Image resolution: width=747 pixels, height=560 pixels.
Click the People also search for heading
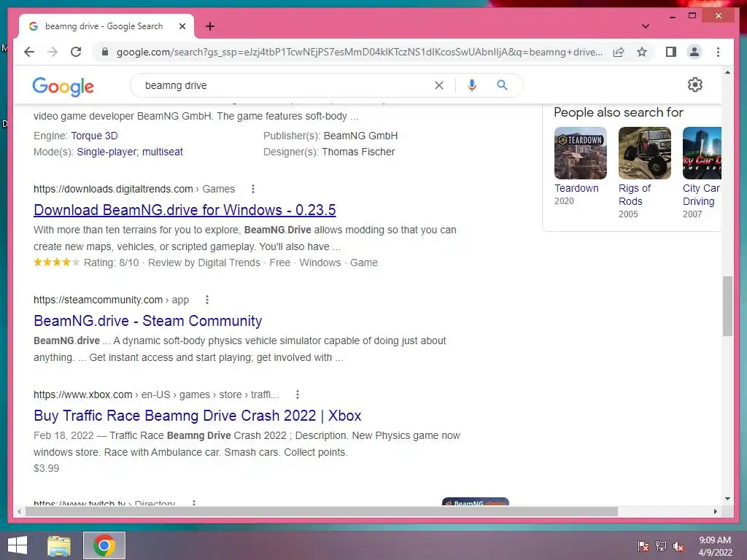pos(619,112)
